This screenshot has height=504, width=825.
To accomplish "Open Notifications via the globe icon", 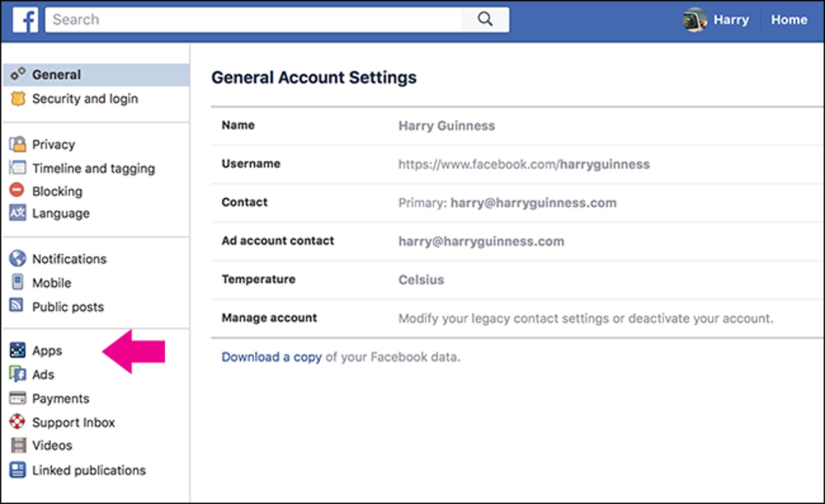I will click(x=17, y=259).
